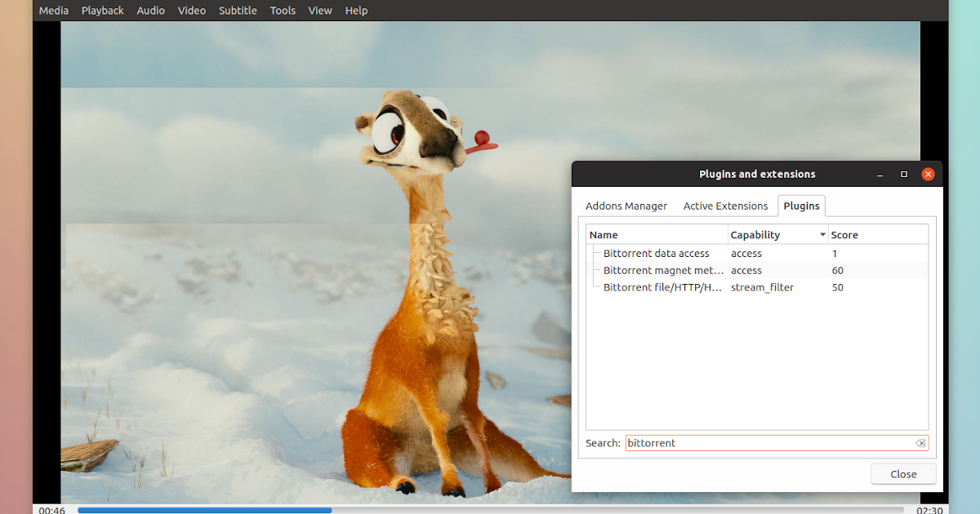This screenshot has width=980, height=514.
Task: Select the Bittorrent file/HTTP stream_filter row
Action: coord(757,287)
